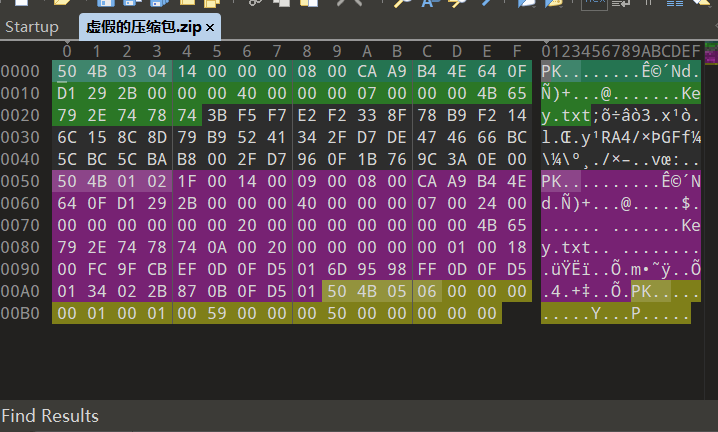Click byte 18 in row 0080

(517, 247)
